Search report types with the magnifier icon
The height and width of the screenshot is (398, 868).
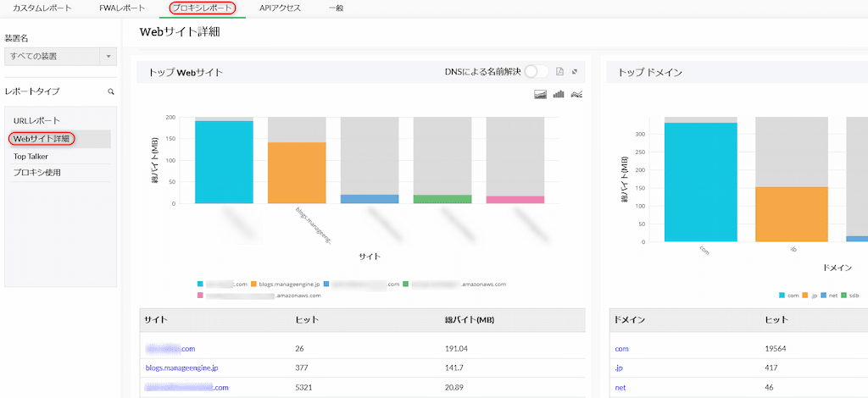click(x=110, y=91)
